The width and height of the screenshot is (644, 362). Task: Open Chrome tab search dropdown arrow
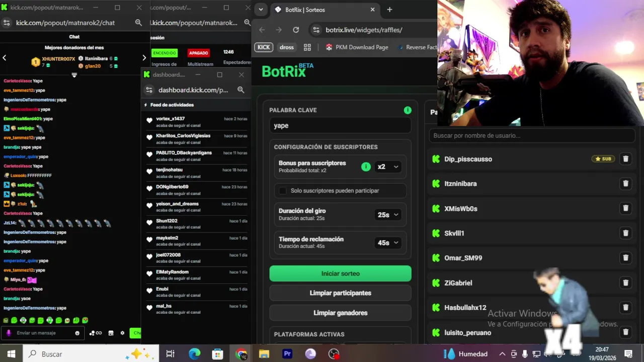(261, 10)
